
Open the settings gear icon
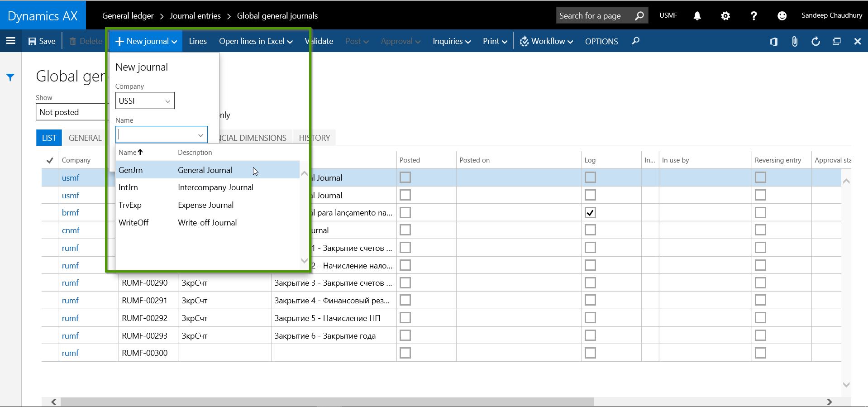click(725, 16)
